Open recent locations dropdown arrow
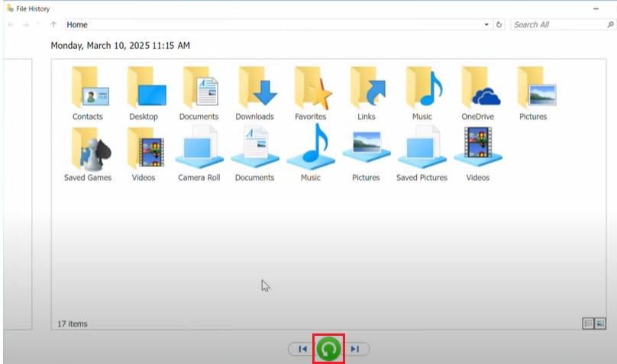The height and width of the screenshot is (364, 617). pos(38,24)
